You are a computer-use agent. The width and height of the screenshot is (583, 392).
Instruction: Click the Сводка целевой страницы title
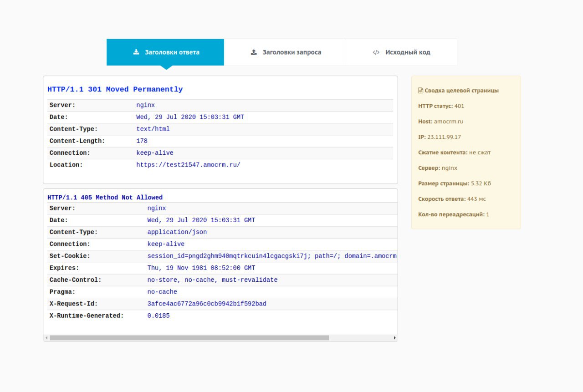click(461, 91)
